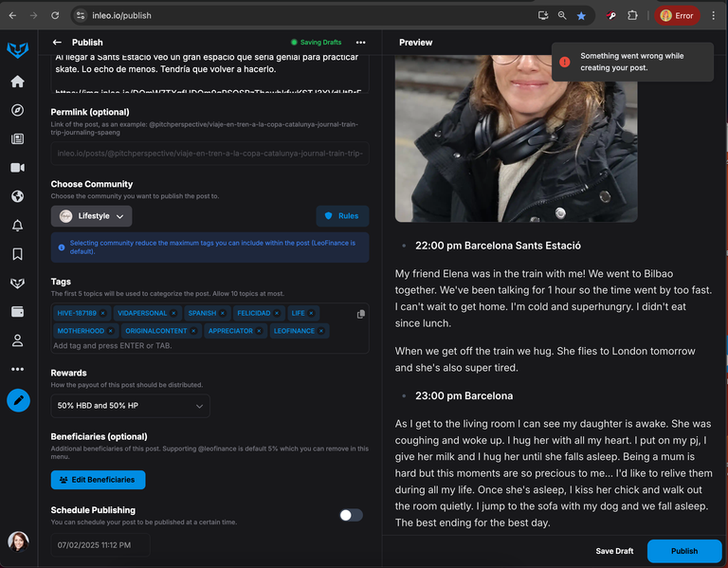Image resolution: width=728 pixels, height=568 pixels.
Task: Open the browser extensions puzzle icon
Action: click(632, 15)
